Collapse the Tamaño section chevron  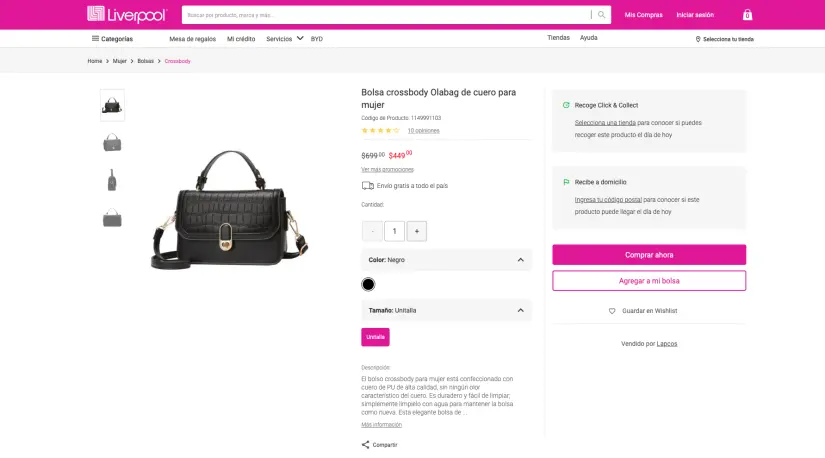point(521,310)
